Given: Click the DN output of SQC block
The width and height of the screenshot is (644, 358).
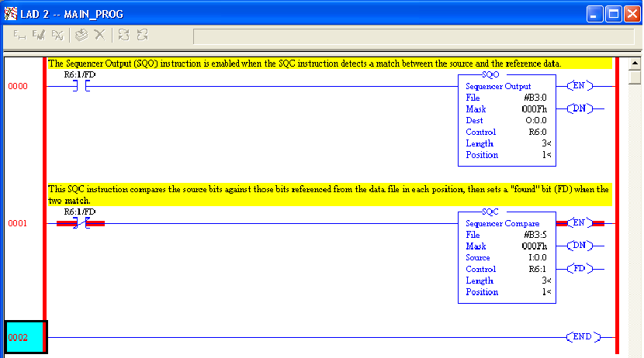Looking at the screenshot, I should pyautogui.click(x=580, y=246).
